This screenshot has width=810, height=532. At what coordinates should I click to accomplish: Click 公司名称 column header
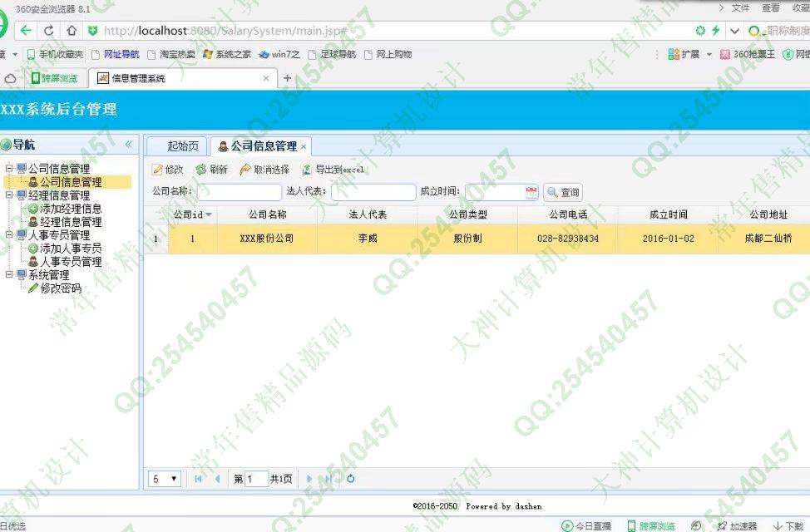(x=267, y=214)
